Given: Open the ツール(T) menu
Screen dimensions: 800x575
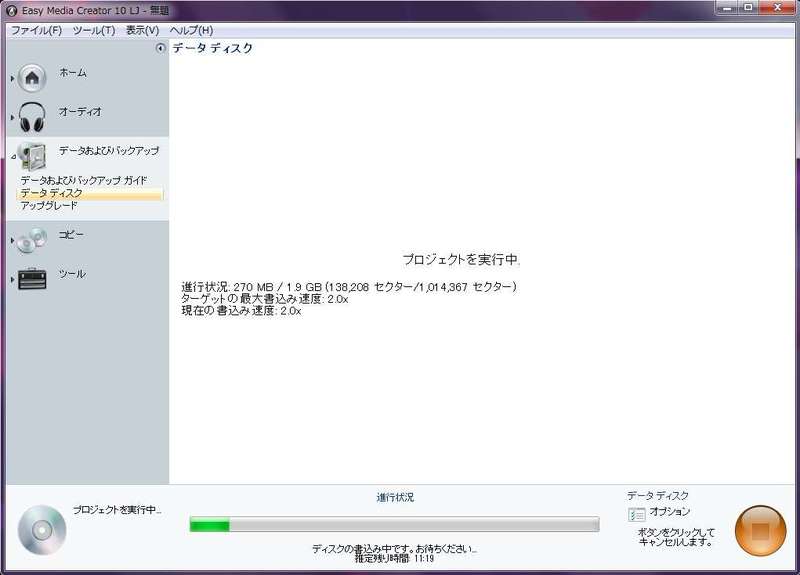Looking at the screenshot, I should (x=94, y=30).
